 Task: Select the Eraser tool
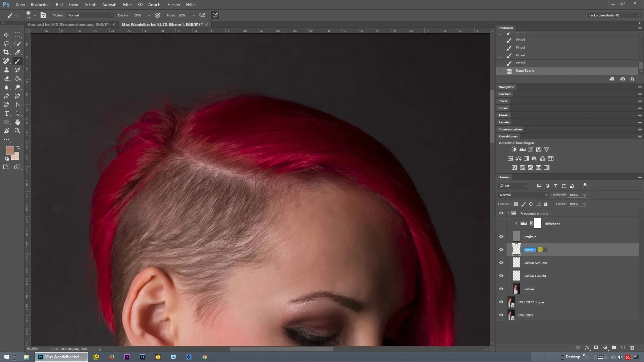tap(6, 78)
